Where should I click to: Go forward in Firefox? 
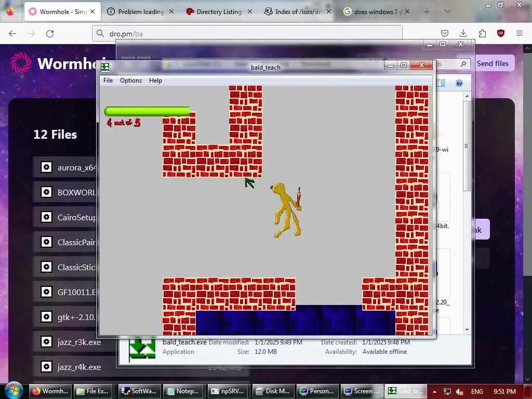pos(31,34)
